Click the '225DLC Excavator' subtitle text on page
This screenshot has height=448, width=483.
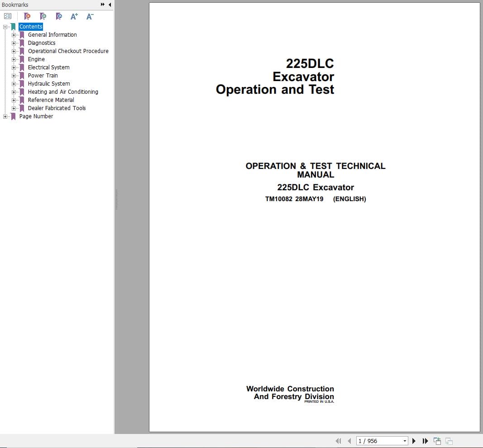(x=316, y=187)
